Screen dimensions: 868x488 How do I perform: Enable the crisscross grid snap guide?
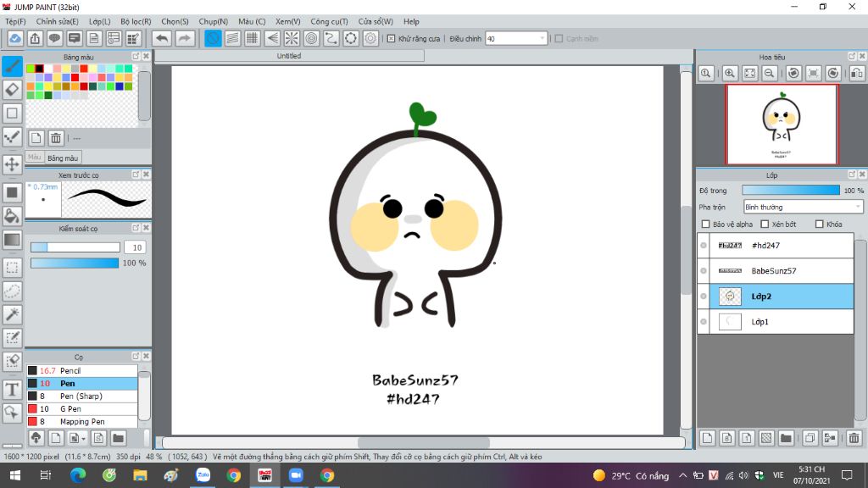coord(253,38)
